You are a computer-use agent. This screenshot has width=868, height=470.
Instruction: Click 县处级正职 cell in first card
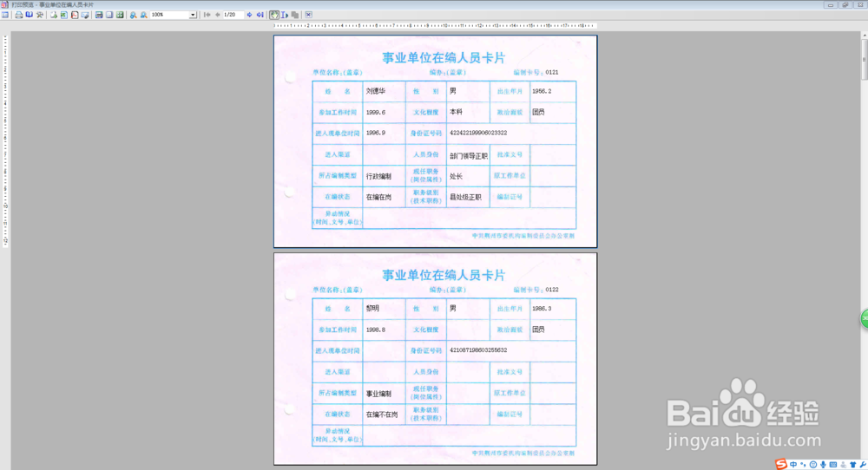(465, 198)
